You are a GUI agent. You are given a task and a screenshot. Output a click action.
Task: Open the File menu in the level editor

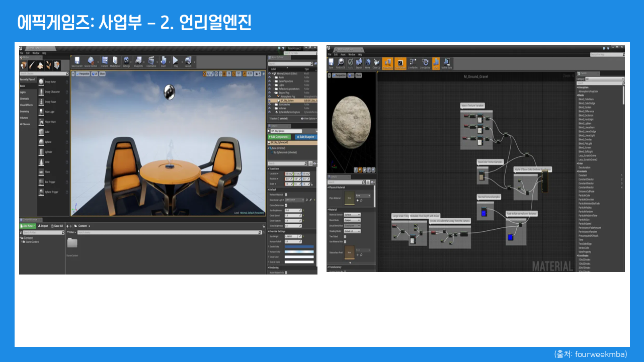(x=22, y=53)
